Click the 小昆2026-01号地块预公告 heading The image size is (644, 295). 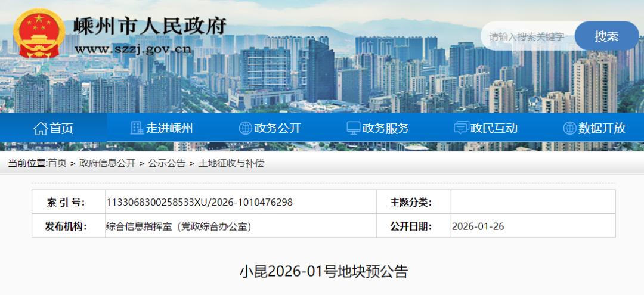coord(324,272)
